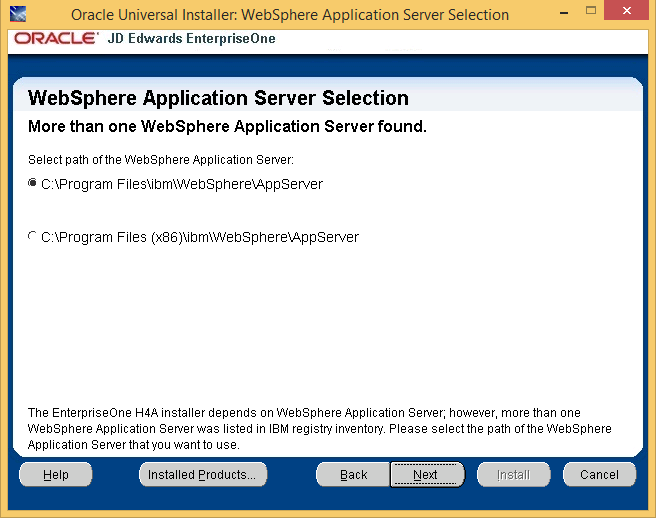656x518 pixels.
Task: Select the Program Files (x86) AppServer radio button
Action: pos(32,236)
